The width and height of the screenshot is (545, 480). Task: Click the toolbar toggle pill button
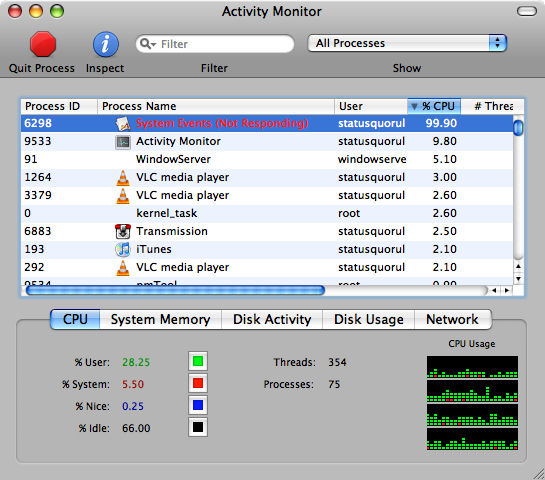[527, 11]
